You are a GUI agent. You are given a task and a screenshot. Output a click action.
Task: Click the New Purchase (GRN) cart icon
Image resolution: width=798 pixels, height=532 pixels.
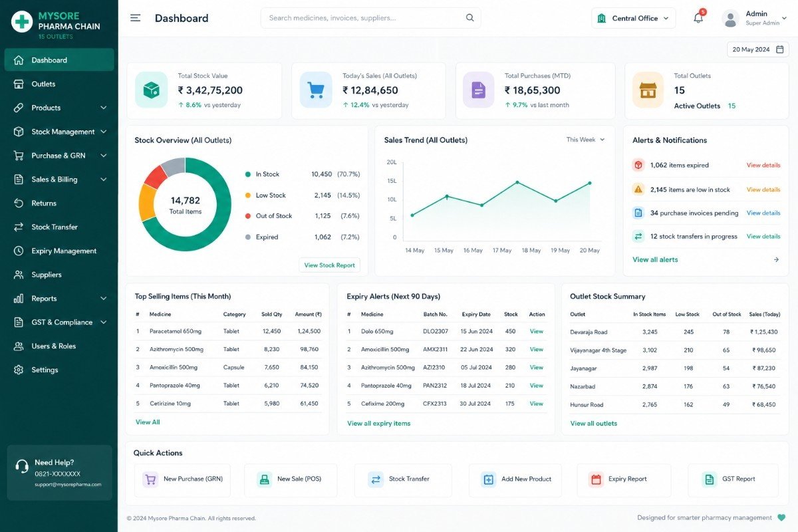click(x=150, y=479)
